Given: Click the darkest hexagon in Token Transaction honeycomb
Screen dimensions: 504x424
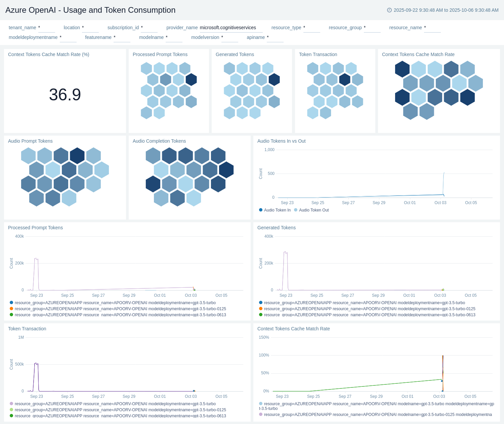Looking at the screenshot, I should tap(345, 80).
